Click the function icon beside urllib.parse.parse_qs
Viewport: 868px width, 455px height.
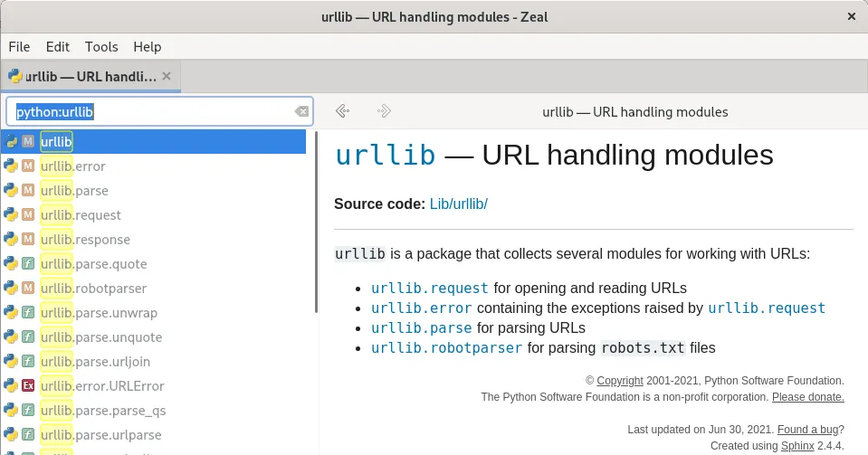(28, 410)
